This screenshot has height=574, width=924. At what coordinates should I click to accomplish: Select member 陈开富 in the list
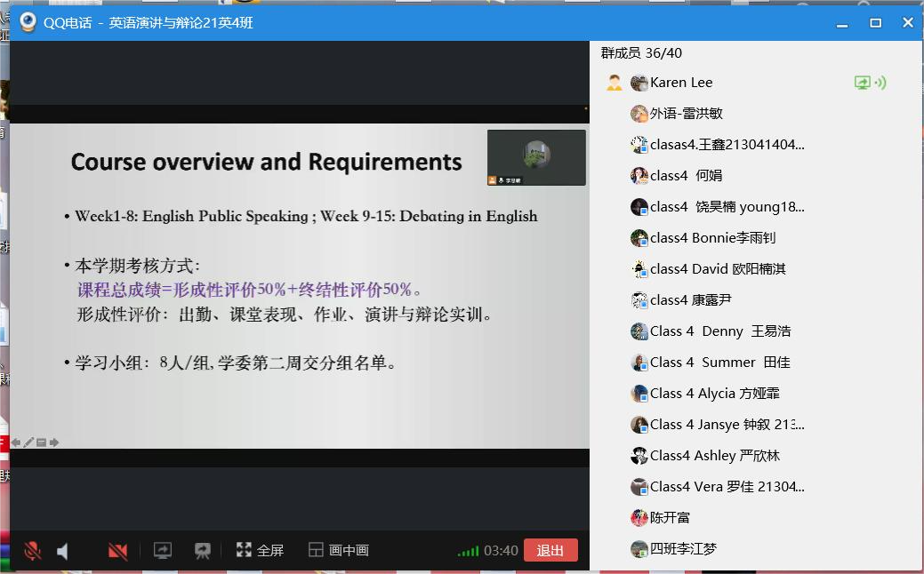pyautogui.click(x=669, y=518)
